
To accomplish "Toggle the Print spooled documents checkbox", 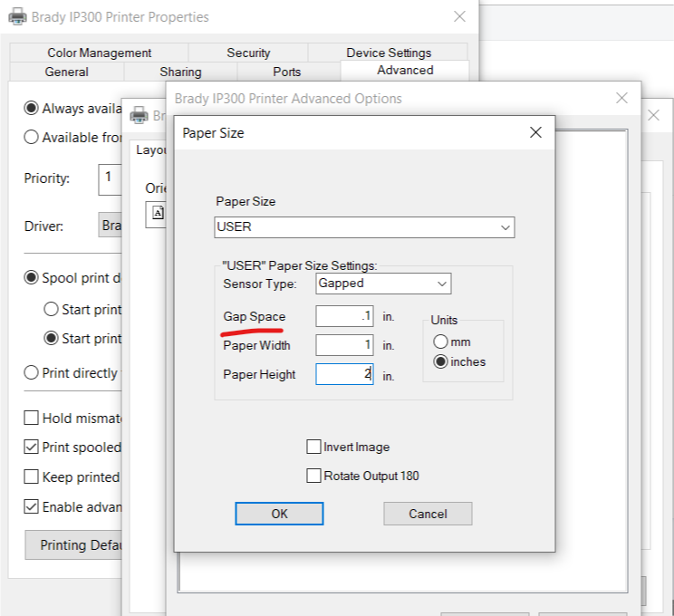I will click(31, 448).
